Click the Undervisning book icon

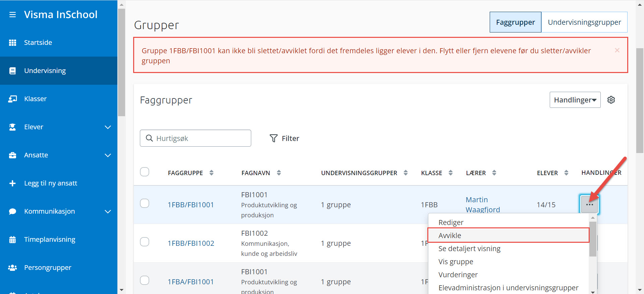coord(12,71)
